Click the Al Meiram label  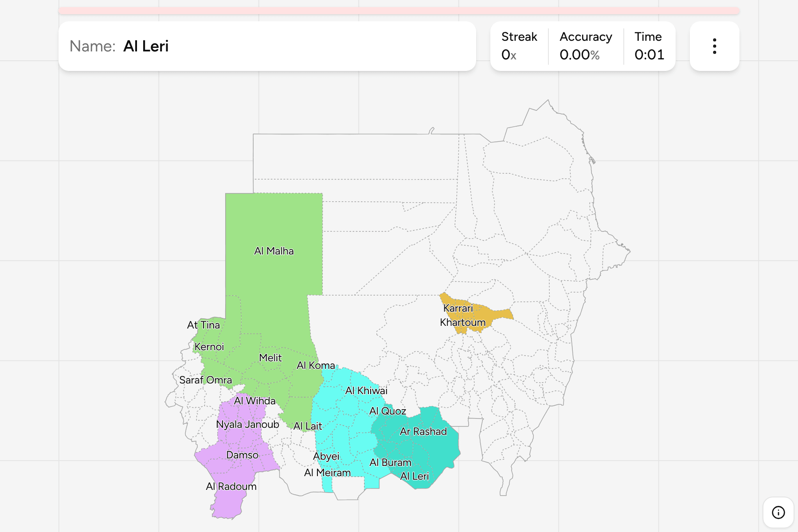327,473
